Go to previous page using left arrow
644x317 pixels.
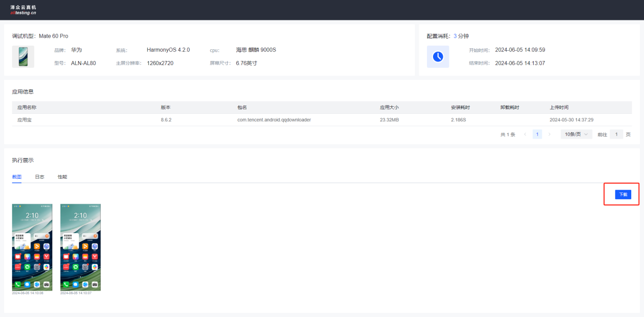pyautogui.click(x=525, y=134)
